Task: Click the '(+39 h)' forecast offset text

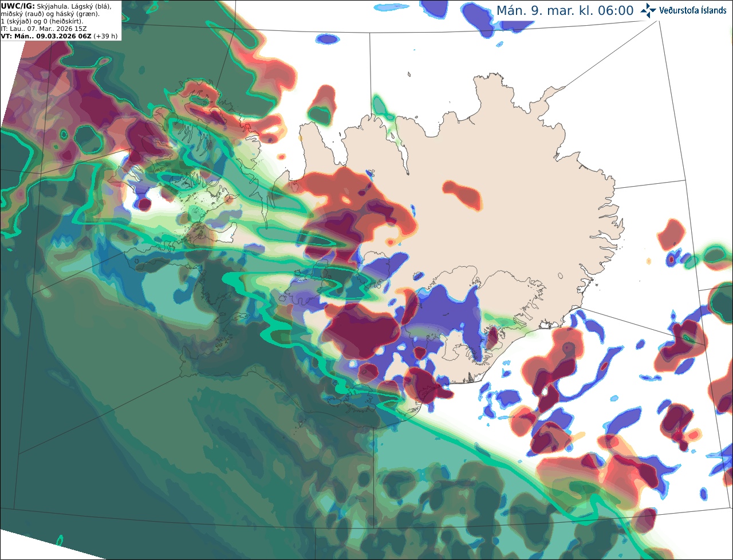Action: [x=106, y=36]
